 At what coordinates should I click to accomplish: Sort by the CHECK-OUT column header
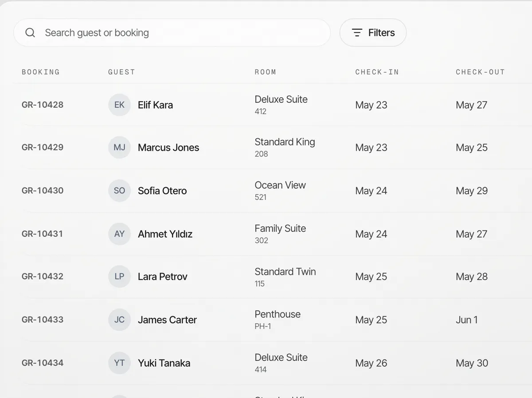click(480, 72)
